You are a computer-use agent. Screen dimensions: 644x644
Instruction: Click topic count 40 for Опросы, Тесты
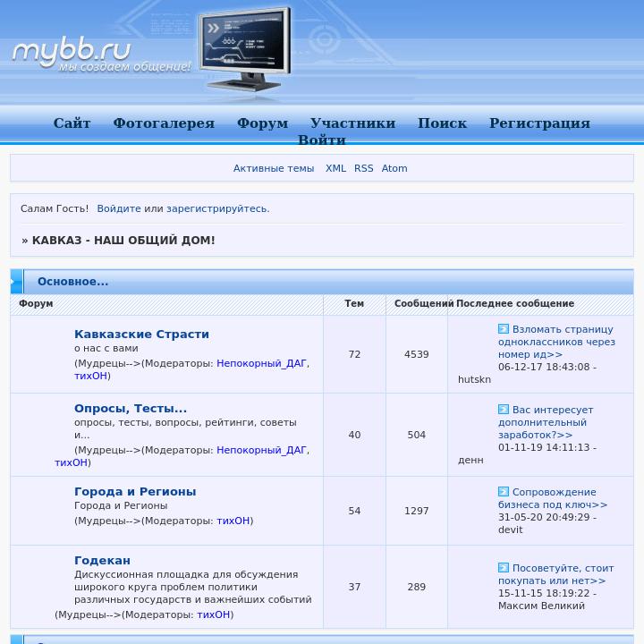(354, 435)
